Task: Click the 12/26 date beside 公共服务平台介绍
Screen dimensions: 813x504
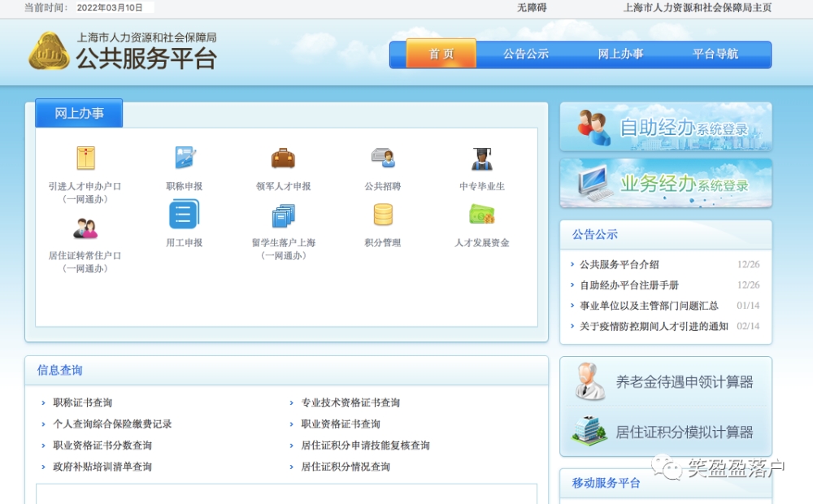Action: [748, 264]
